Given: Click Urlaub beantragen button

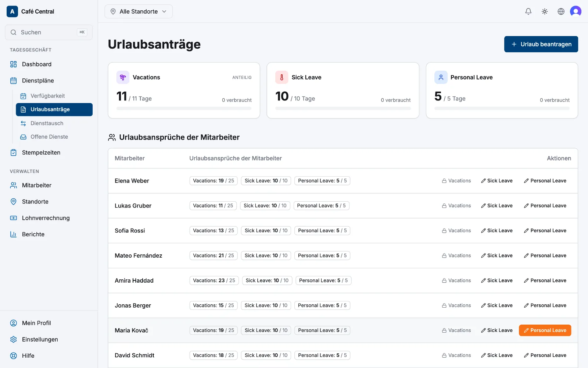Looking at the screenshot, I should tap(541, 44).
